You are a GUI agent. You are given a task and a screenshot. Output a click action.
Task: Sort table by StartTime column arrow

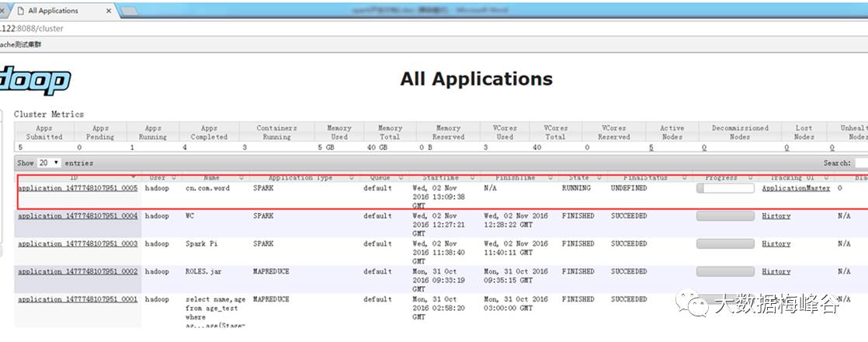(x=471, y=178)
